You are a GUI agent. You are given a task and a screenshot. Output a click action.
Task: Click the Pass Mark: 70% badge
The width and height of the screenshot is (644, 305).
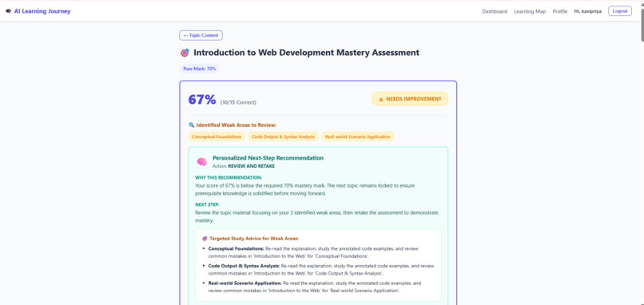pos(200,69)
